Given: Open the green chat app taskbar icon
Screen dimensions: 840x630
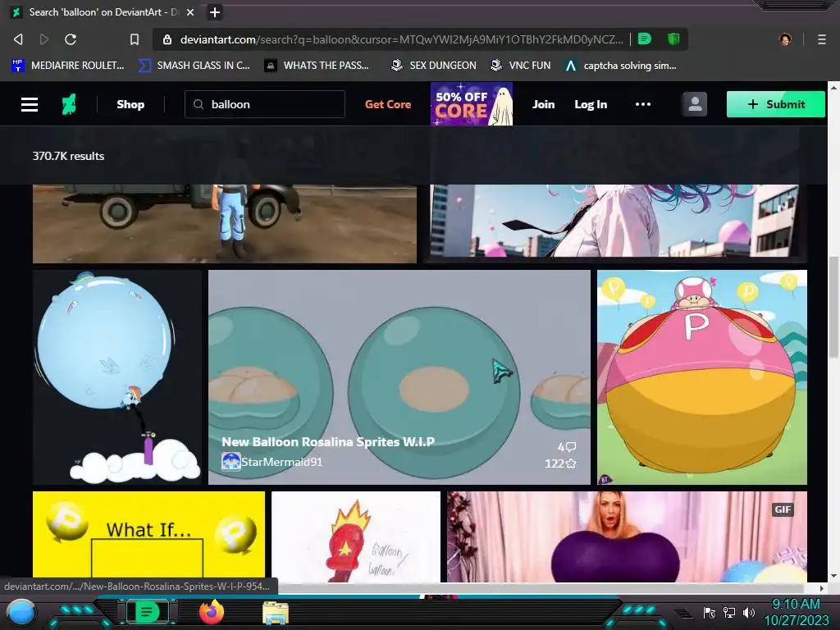Looking at the screenshot, I should tap(146, 612).
